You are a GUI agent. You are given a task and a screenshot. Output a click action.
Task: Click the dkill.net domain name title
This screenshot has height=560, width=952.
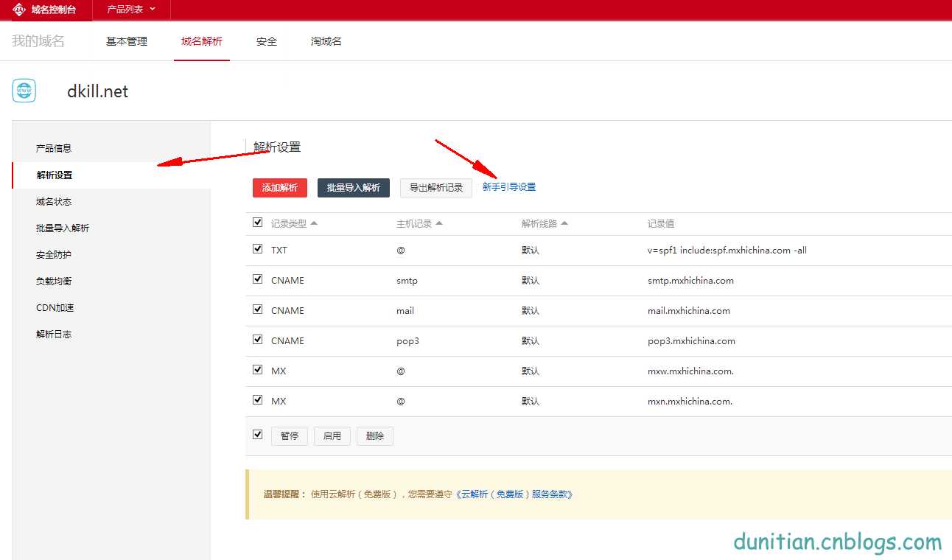pyautogui.click(x=97, y=91)
